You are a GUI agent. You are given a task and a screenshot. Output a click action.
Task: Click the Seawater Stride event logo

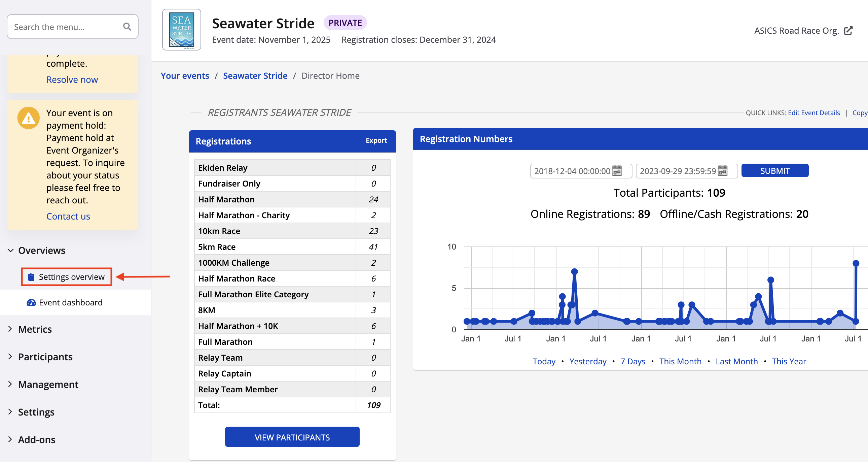(182, 30)
